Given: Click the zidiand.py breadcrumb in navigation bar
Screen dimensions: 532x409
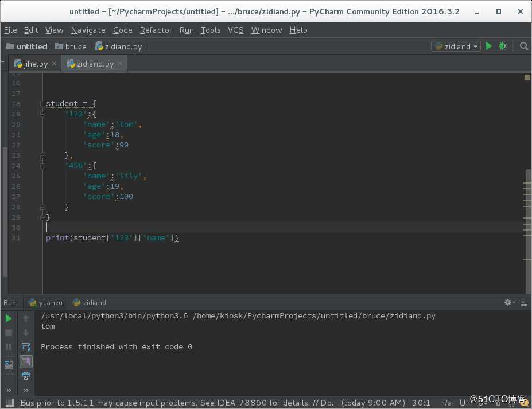Looking at the screenshot, I should (x=118, y=46).
